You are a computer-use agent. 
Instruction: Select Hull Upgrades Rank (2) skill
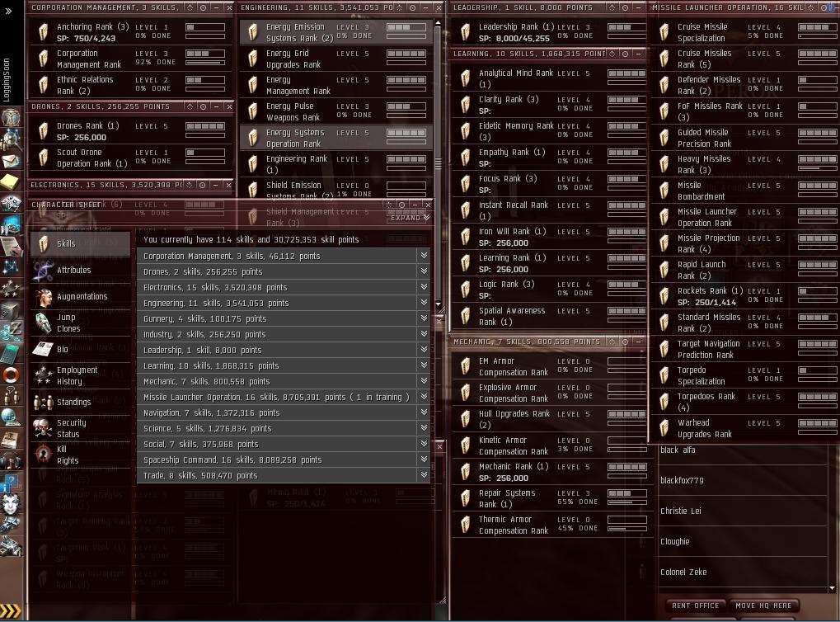click(x=551, y=419)
